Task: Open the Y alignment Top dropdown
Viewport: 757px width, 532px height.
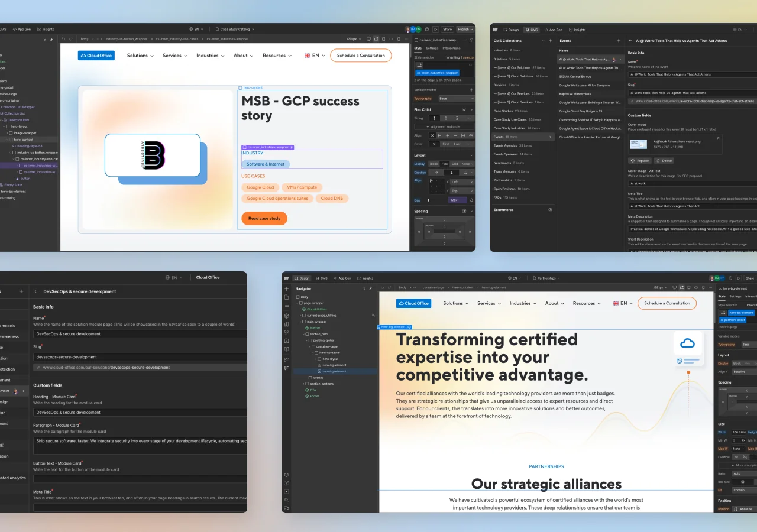Action: click(x=462, y=191)
